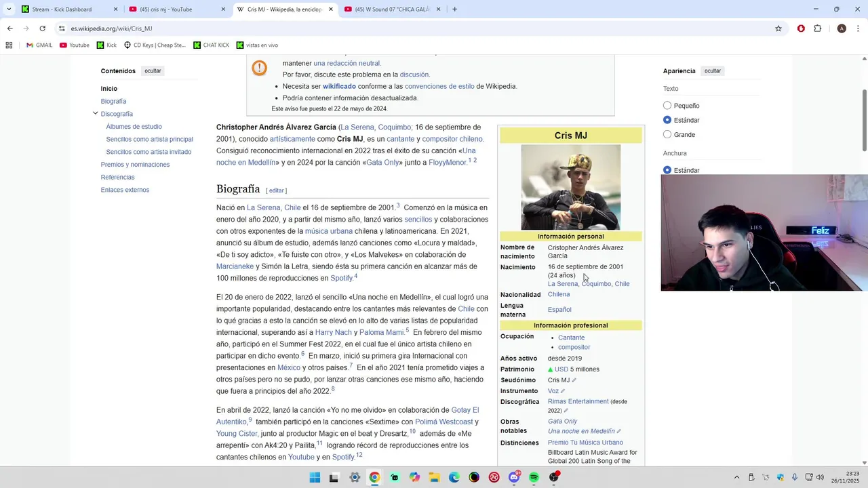Go to Álbumes de estudio section
This screenshot has height=488, width=868.
click(x=134, y=127)
